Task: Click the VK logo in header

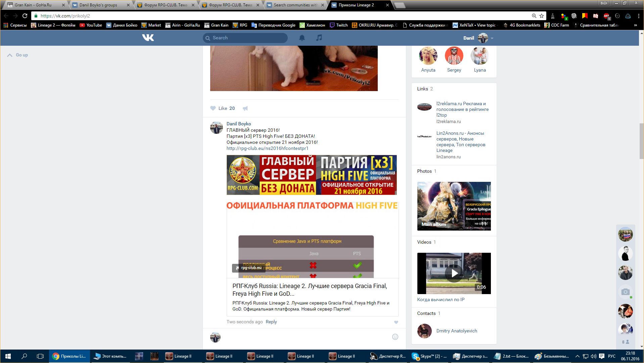Action: coord(148,38)
